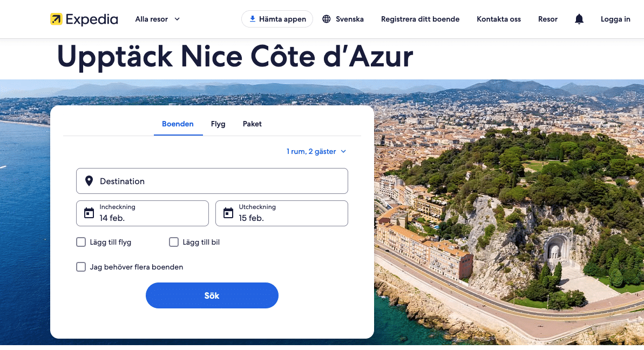Image resolution: width=644 pixels, height=350 pixels.
Task: Open Registrera ditt boende link
Action: 420,19
